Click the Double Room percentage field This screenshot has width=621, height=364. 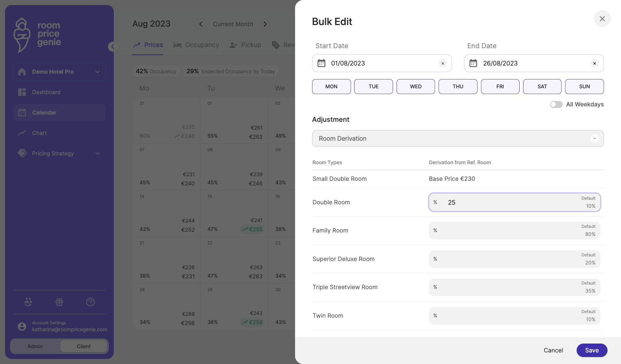point(515,202)
